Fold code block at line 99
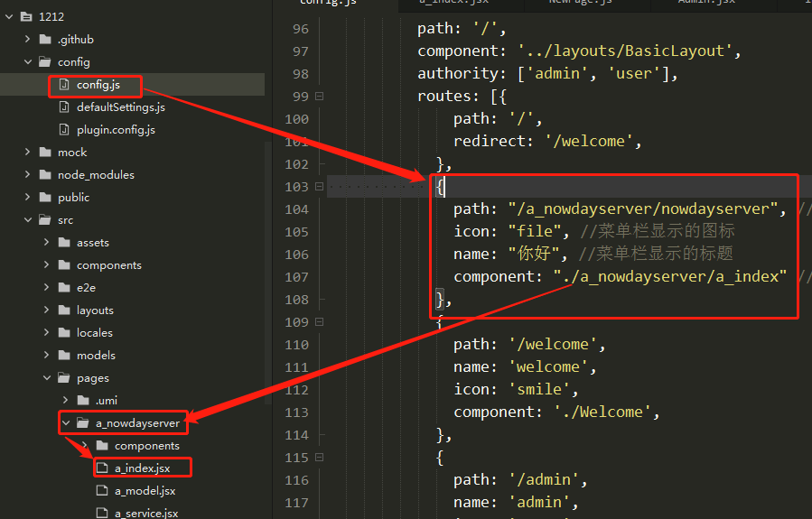 320,97
